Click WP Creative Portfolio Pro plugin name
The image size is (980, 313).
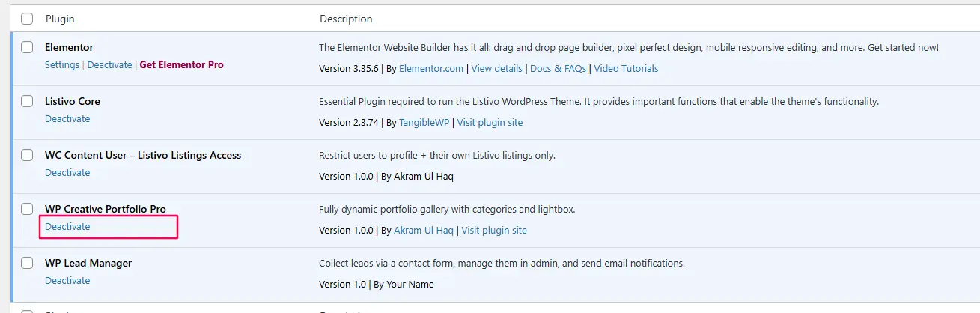(106, 209)
